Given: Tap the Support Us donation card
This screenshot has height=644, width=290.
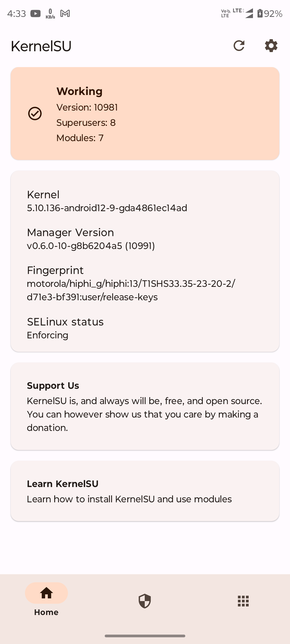Looking at the screenshot, I should click(x=145, y=407).
